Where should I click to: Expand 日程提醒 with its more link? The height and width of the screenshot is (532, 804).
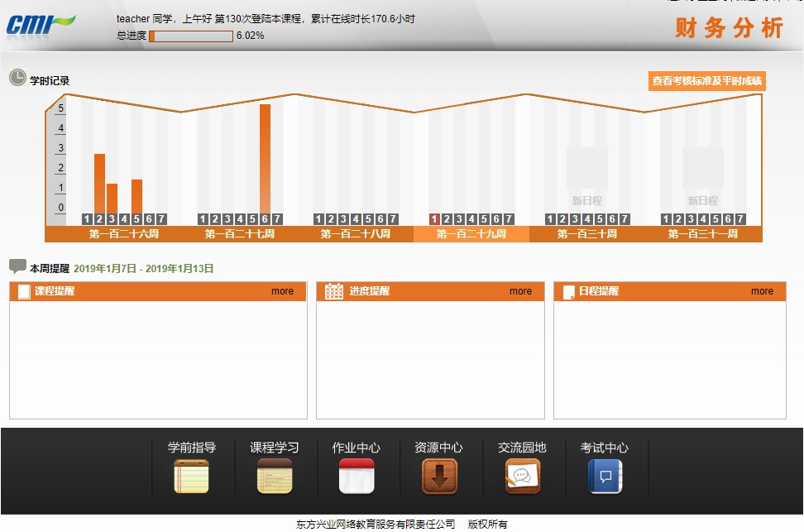tap(762, 291)
